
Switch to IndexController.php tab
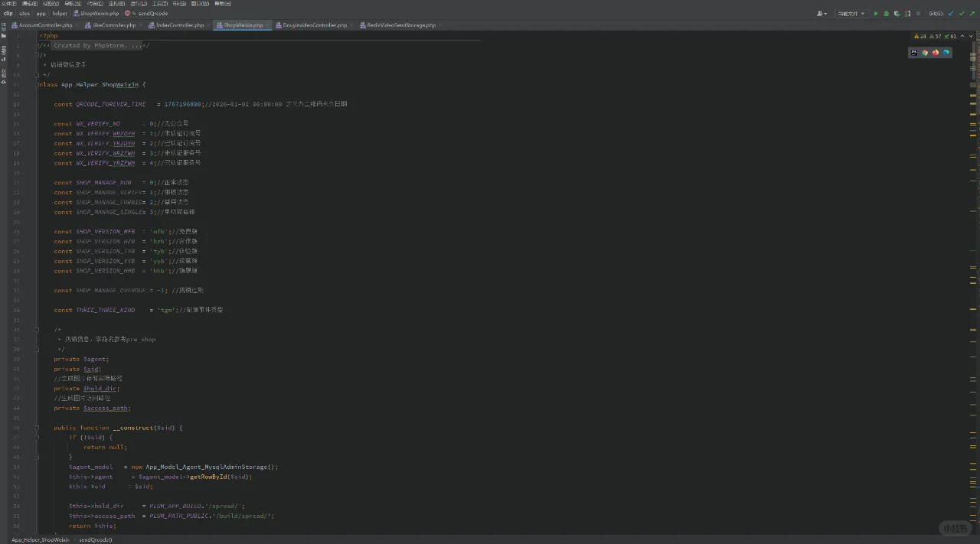pos(180,25)
